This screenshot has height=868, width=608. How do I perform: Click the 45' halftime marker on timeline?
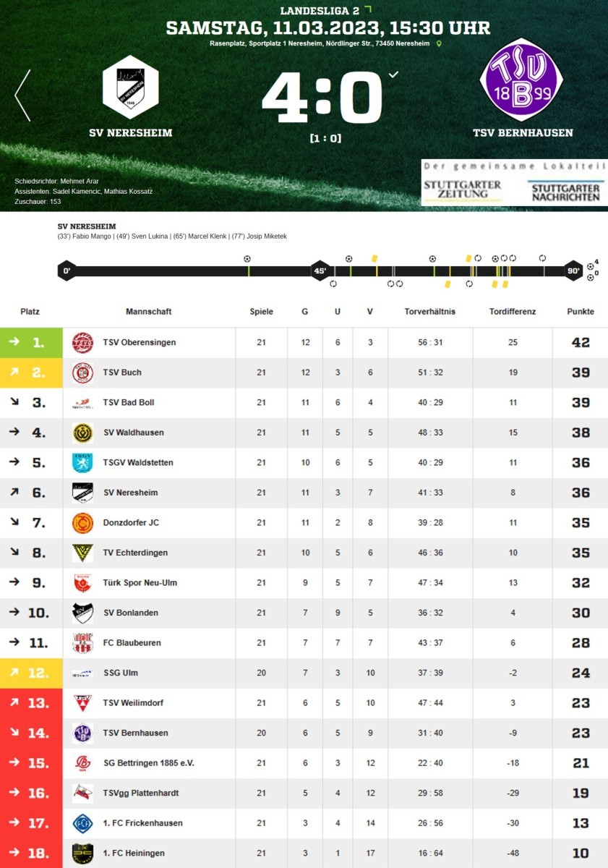(x=320, y=271)
